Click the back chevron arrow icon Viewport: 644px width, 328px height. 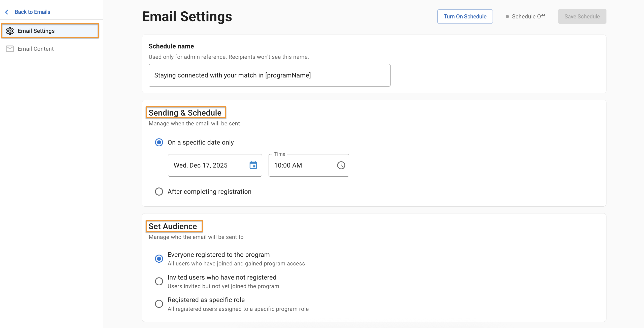coord(7,12)
